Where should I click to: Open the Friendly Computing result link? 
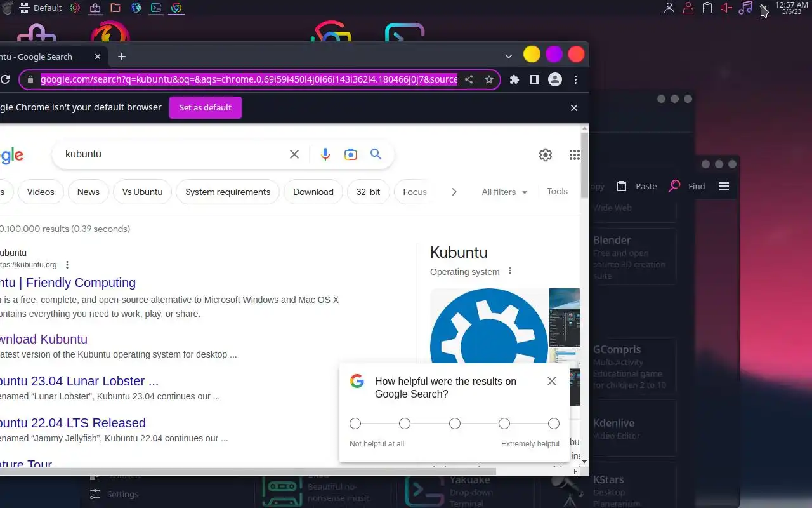pyautogui.click(x=67, y=283)
